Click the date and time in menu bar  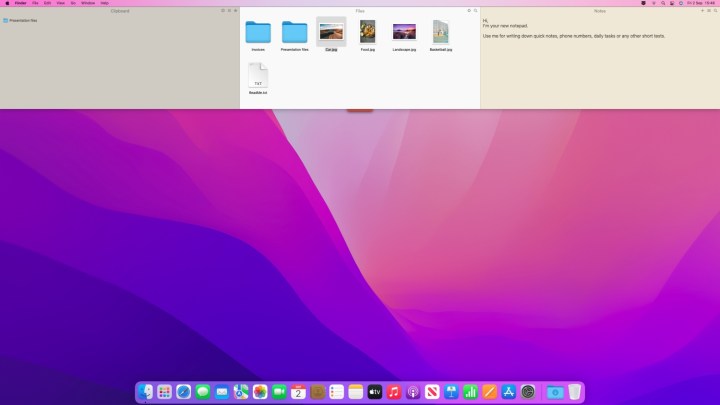(701, 3)
